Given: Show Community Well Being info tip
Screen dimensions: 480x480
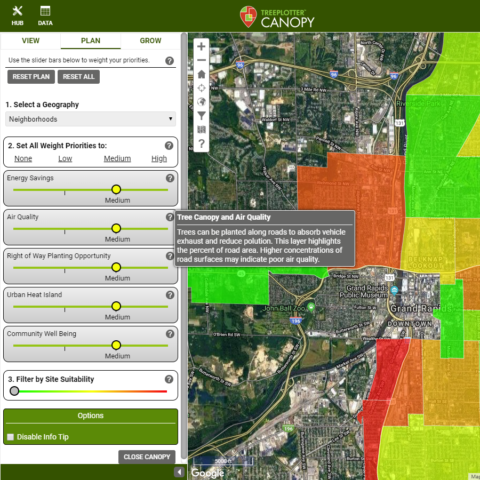Looking at the screenshot, I should [170, 334].
